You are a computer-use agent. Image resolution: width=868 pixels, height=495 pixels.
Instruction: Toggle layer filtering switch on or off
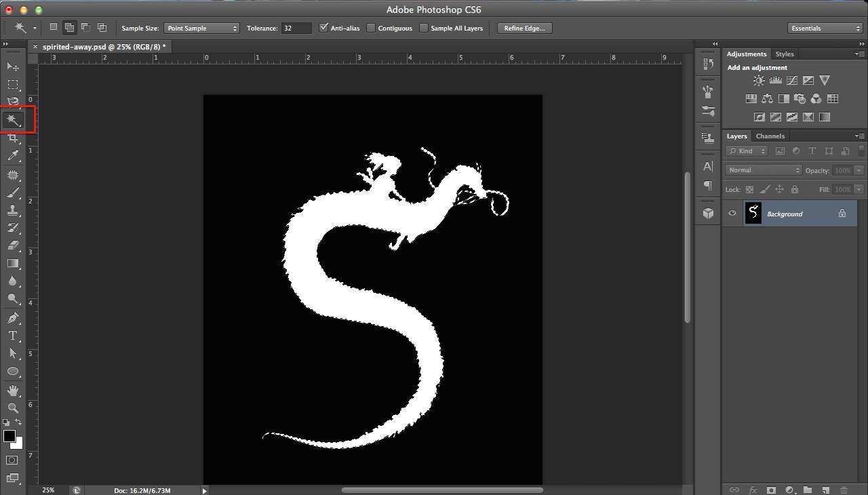pyautogui.click(x=860, y=152)
